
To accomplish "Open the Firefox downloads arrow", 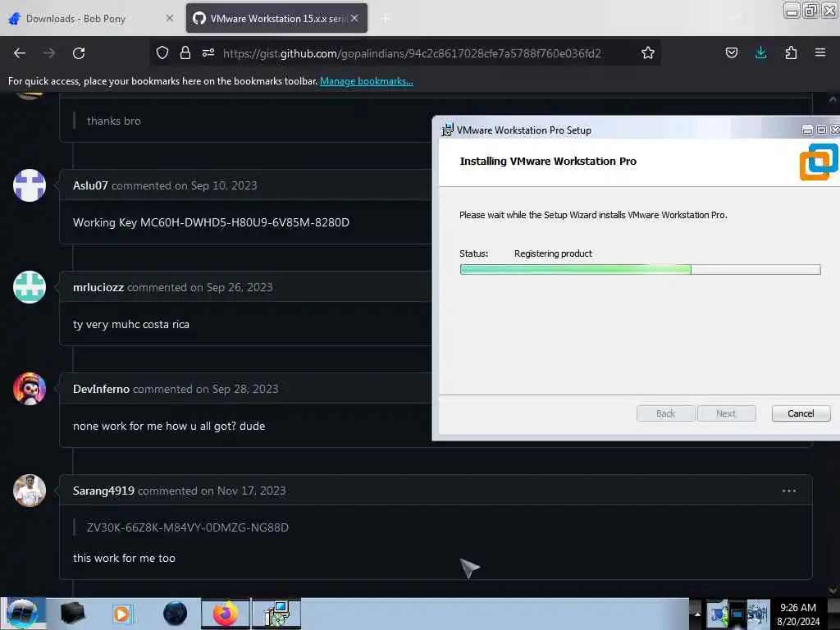I will pos(760,52).
